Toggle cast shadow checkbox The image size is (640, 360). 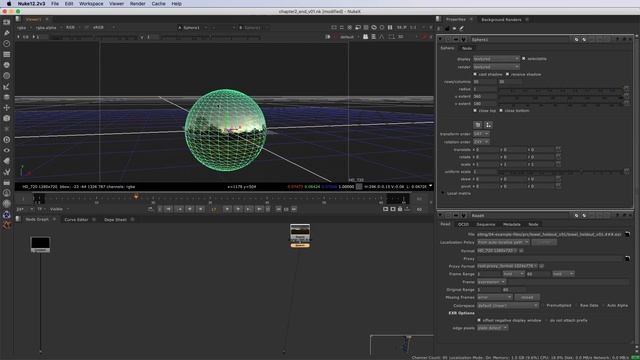pos(475,74)
